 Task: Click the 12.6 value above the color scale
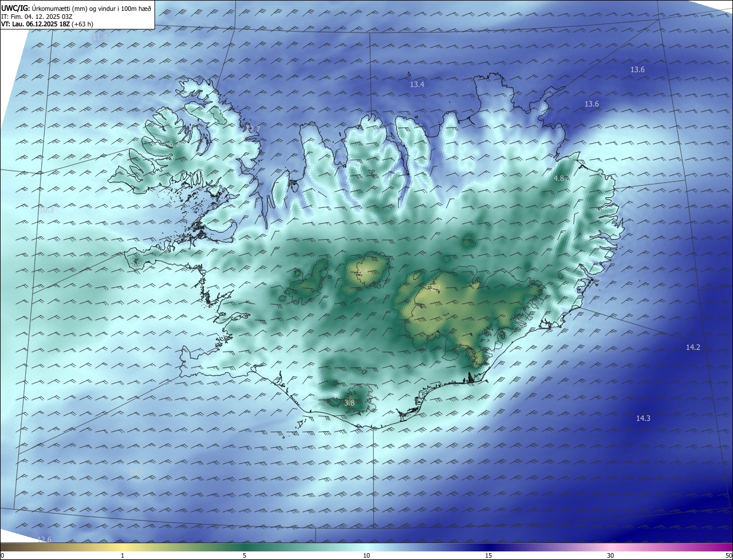(44, 539)
